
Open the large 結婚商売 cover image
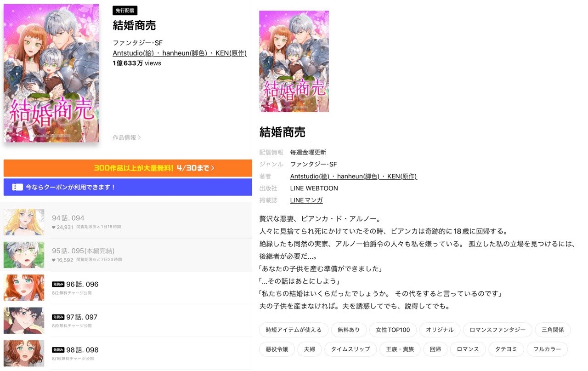pos(51,73)
